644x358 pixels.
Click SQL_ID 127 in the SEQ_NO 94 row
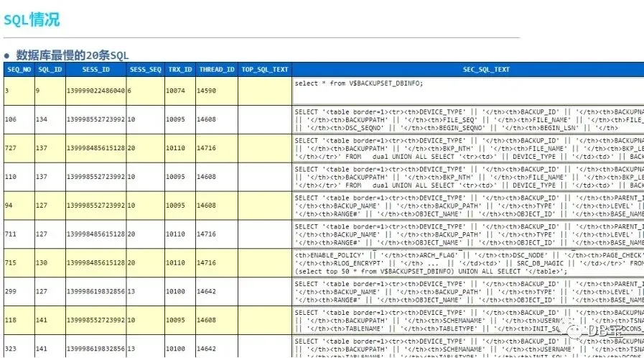(50, 206)
